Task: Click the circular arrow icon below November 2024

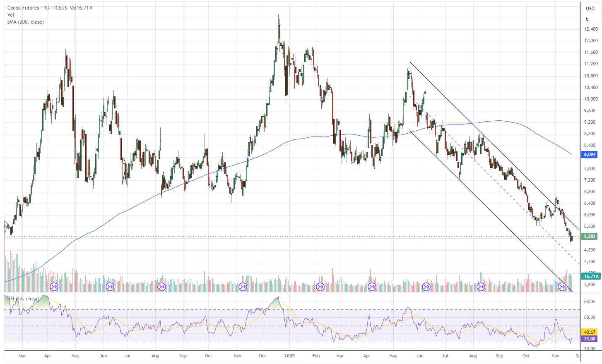Action: click(242, 286)
